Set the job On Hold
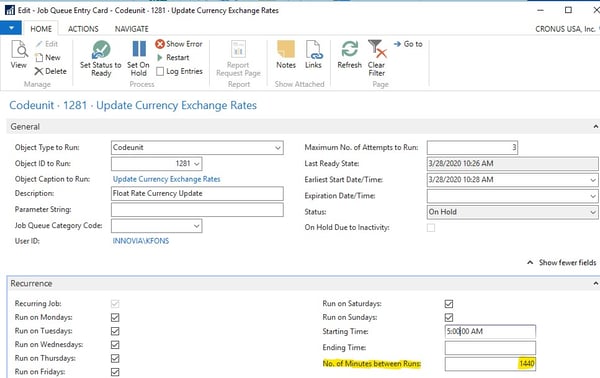The height and width of the screenshot is (378, 600). tap(139, 59)
